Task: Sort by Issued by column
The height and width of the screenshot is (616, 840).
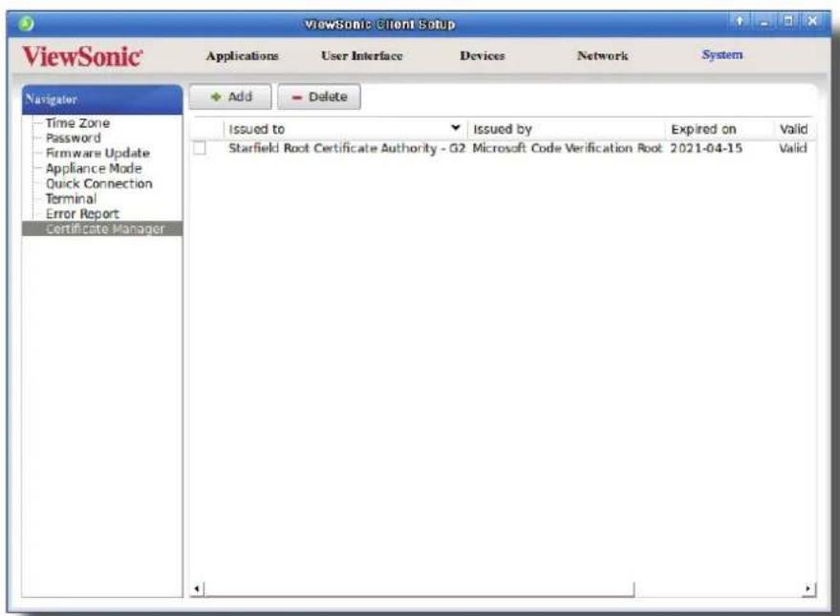Action: 567,129
